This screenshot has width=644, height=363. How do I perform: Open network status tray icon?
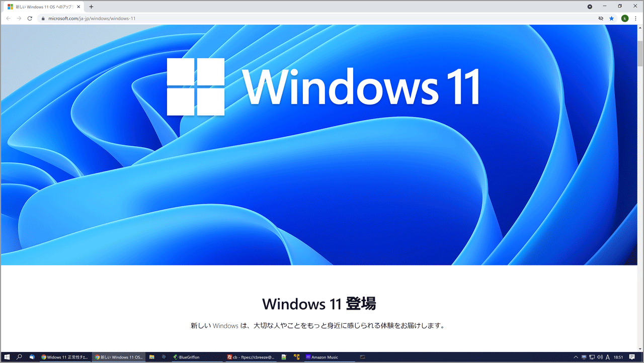[x=592, y=357]
